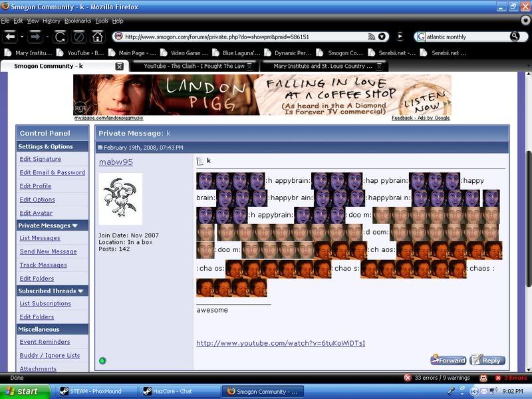532x399 pixels.
Task: Collapse the Private Messages section
Action: 74,225
